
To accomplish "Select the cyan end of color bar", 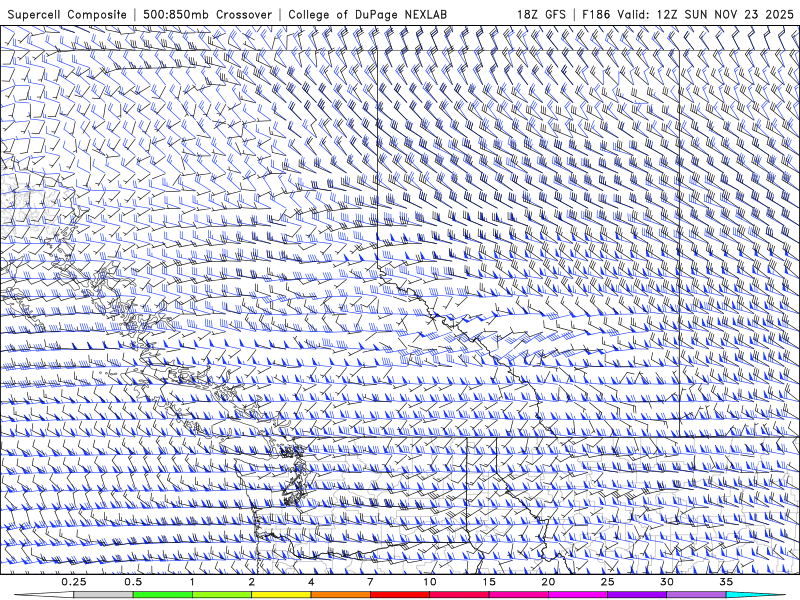I will click(x=755, y=595).
